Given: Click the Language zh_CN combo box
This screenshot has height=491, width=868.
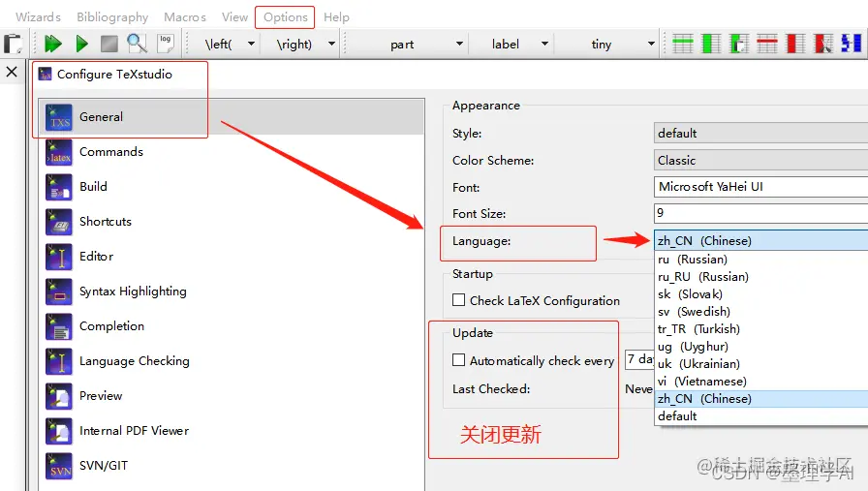Looking at the screenshot, I should pyautogui.click(x=760, y=241).
